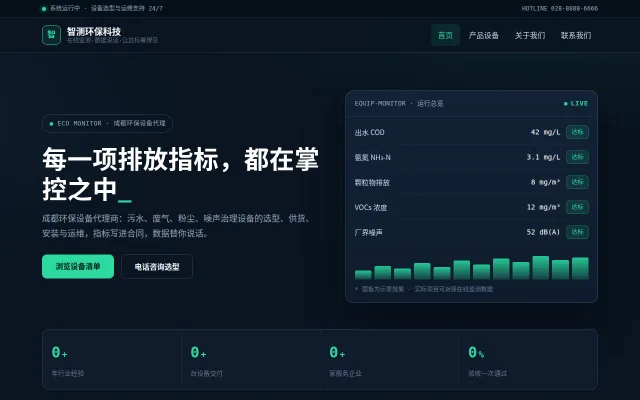Screen dimensions: 640x400
Task: Click the 厂界噪声 label
Action: click(369, 233)
